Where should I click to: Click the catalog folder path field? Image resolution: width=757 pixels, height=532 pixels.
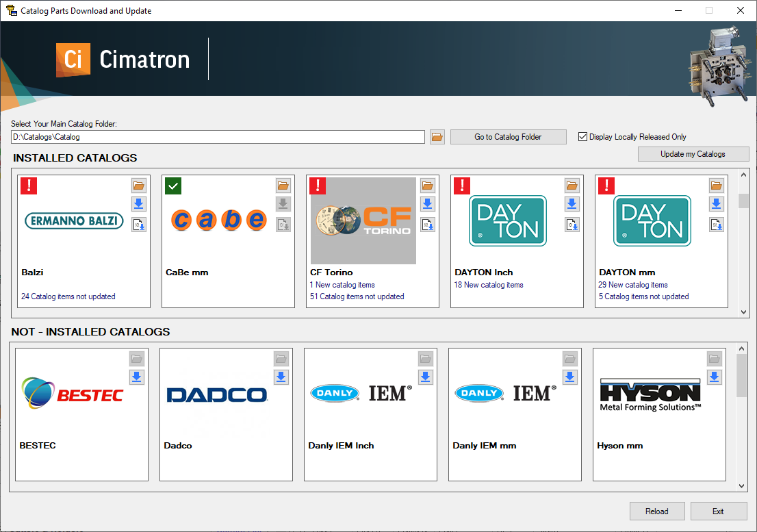click(218, 137)
